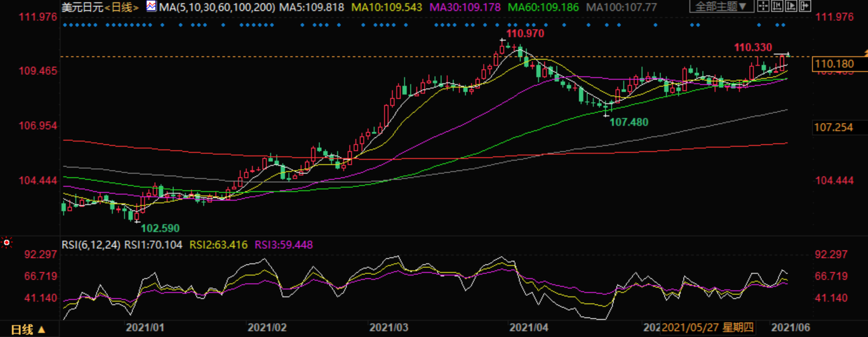
Task: Click the <日线> period label in title
Action: [122, 8]
